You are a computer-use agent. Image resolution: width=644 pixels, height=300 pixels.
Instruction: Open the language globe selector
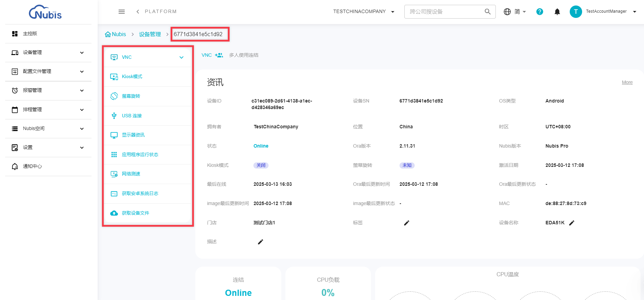tap(507, 12)
